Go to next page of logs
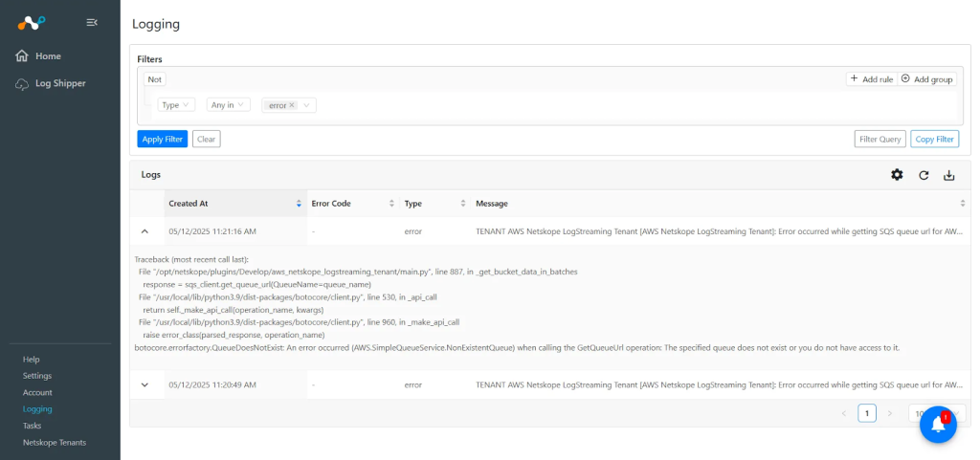980x460 pixels. click(x=890, y=413)
